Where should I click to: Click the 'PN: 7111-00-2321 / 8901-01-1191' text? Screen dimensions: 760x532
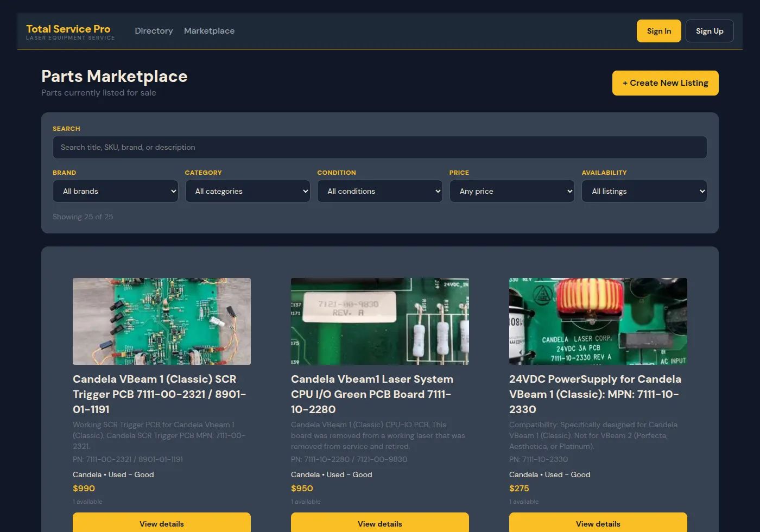pos(128,459)
